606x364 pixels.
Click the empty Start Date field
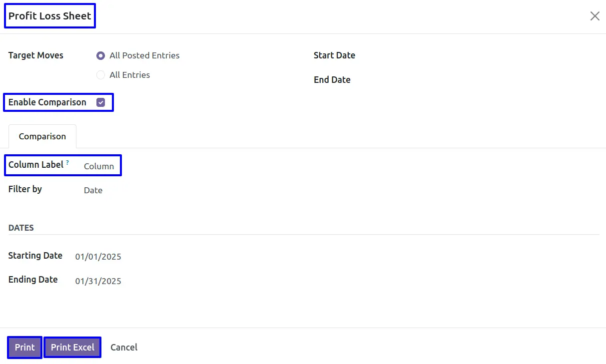point(450,55)
